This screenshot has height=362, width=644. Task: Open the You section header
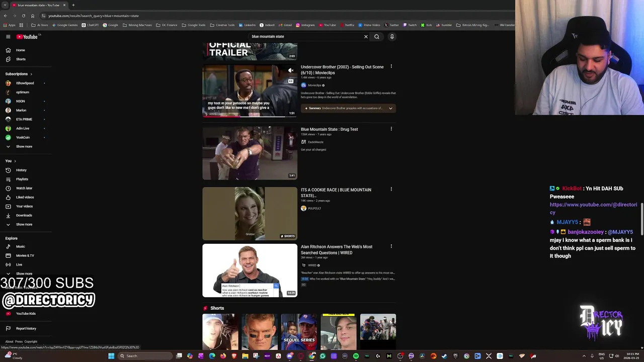tap(11, 161)
